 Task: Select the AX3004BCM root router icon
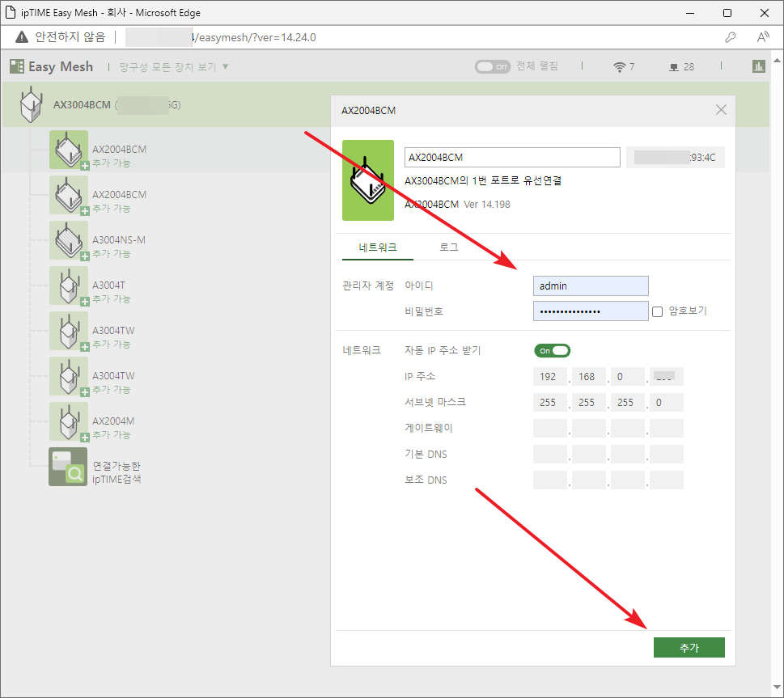coord(31,104)
